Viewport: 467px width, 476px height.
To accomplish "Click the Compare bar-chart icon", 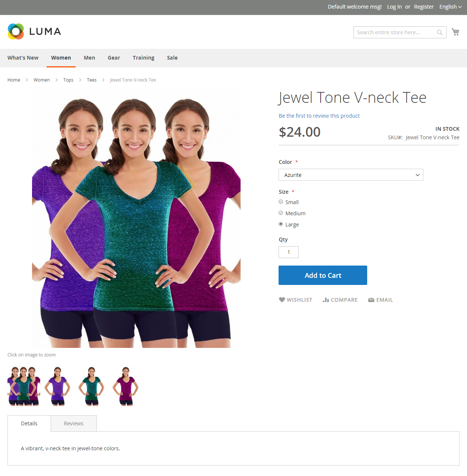I will coord(326,300).
